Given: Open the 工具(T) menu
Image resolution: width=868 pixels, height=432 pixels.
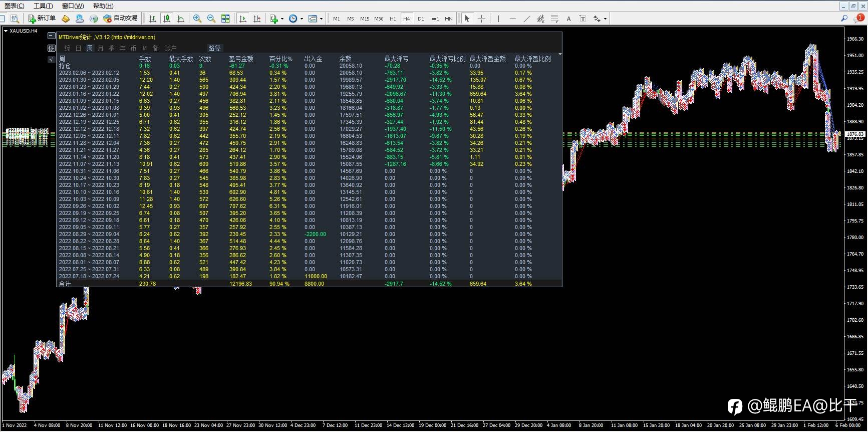Looking at the screenshot, I should click(x=43, y=6).
